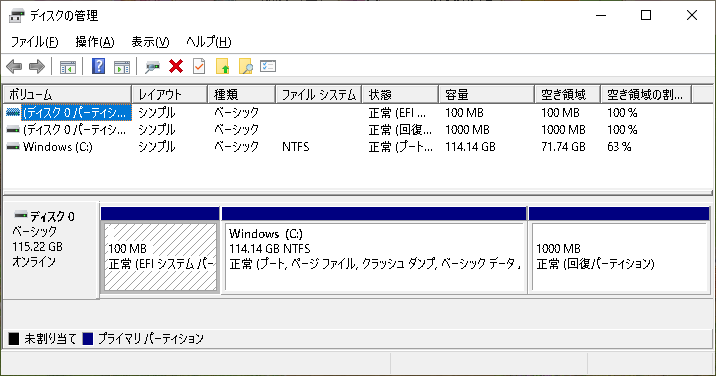Image resolution: width=716 pixels, height=376 pixels.
Task: Click the show/hide console tree icon
Action: [68, 67]
